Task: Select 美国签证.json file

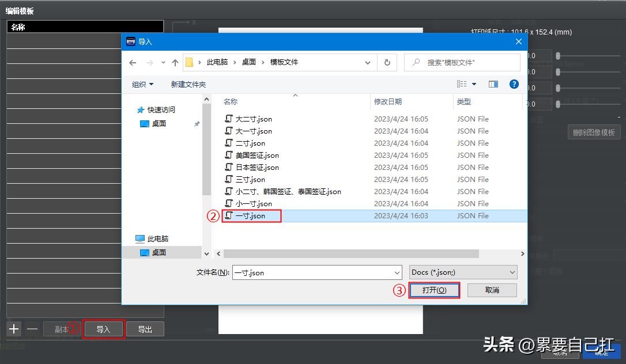Action: pos(257,156)
